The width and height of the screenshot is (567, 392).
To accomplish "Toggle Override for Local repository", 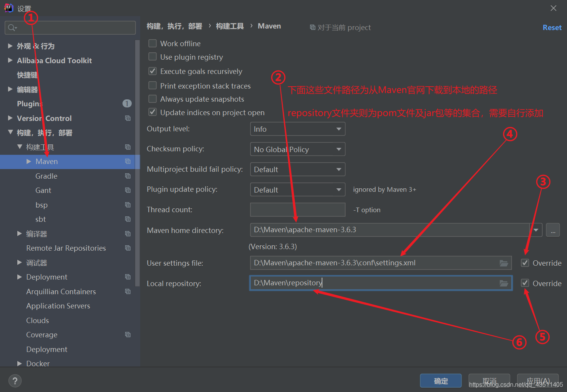I will [525, 283].
